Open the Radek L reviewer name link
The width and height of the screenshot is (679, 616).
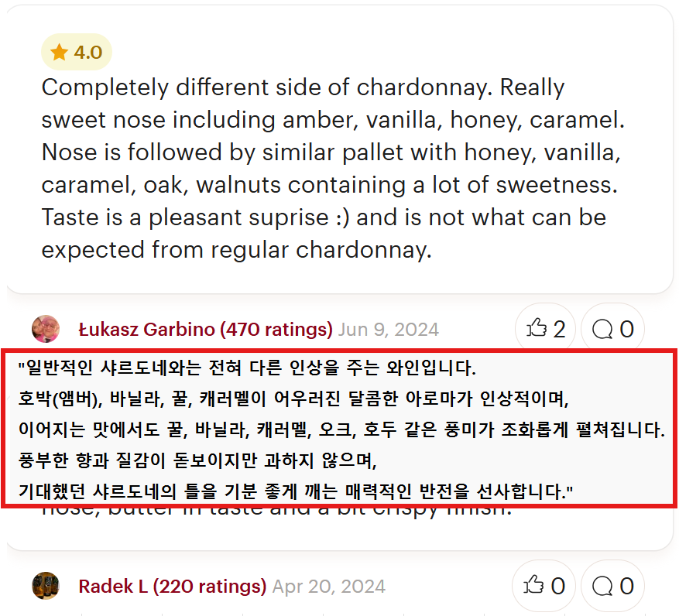coord(113,586)
